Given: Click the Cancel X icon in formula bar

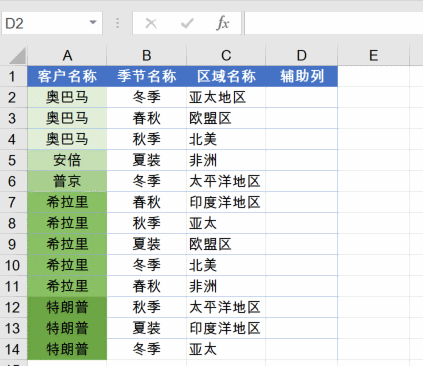Looking at the screenshot, I should [151, 23].
